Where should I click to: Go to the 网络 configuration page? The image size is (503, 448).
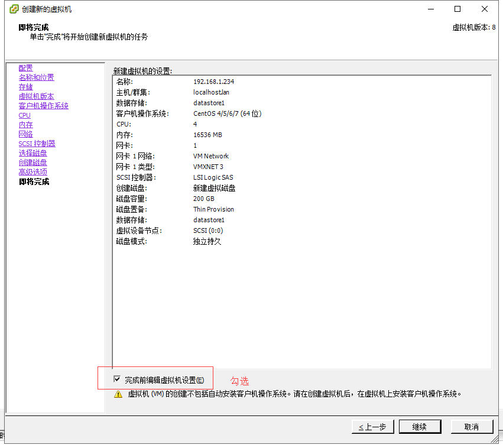25,134
